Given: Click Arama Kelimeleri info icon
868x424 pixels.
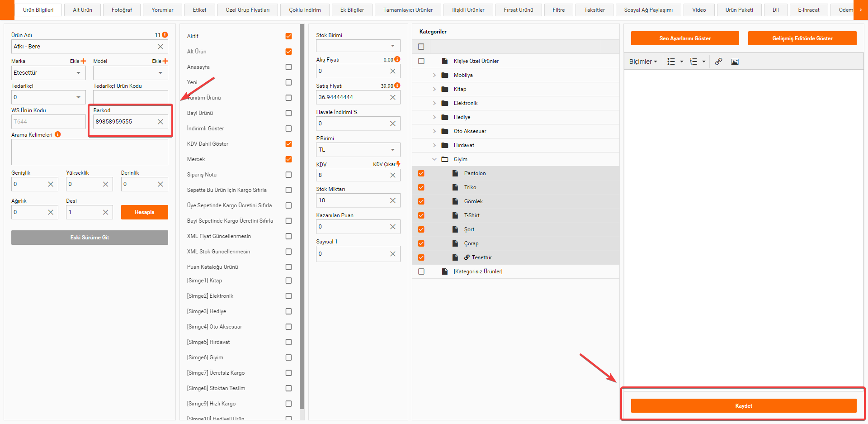Looking at the screenshot, I should point(57,134).
